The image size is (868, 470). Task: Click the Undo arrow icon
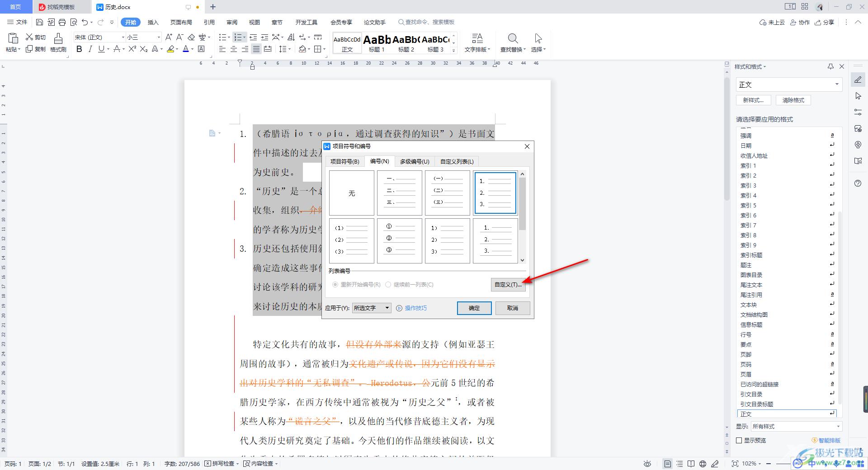[85, 22]
